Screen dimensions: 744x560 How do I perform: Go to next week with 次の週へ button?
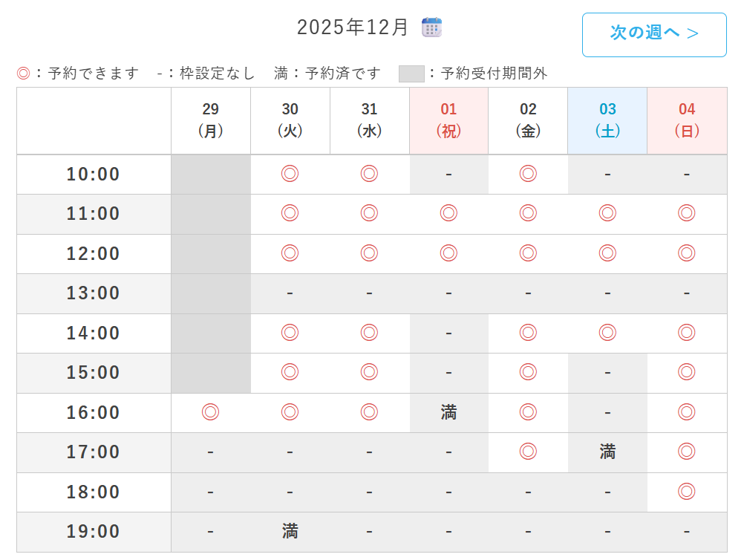coord(653,34)
